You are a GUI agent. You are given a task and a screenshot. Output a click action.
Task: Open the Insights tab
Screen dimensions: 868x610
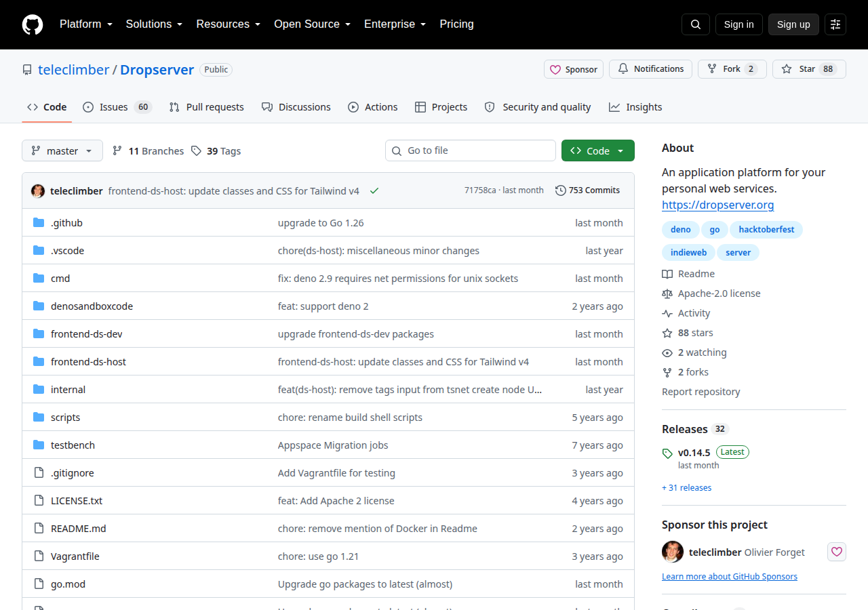click(635, 107)
